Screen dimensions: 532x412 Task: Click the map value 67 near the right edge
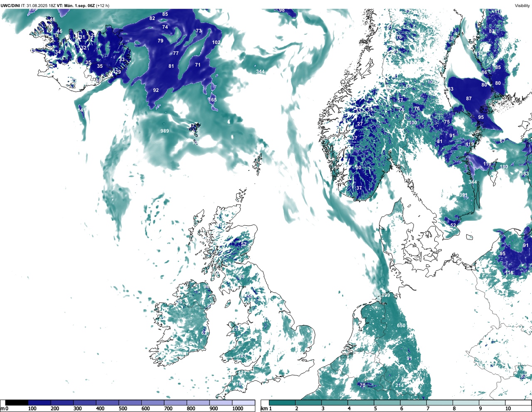click(x=502, y=141)
